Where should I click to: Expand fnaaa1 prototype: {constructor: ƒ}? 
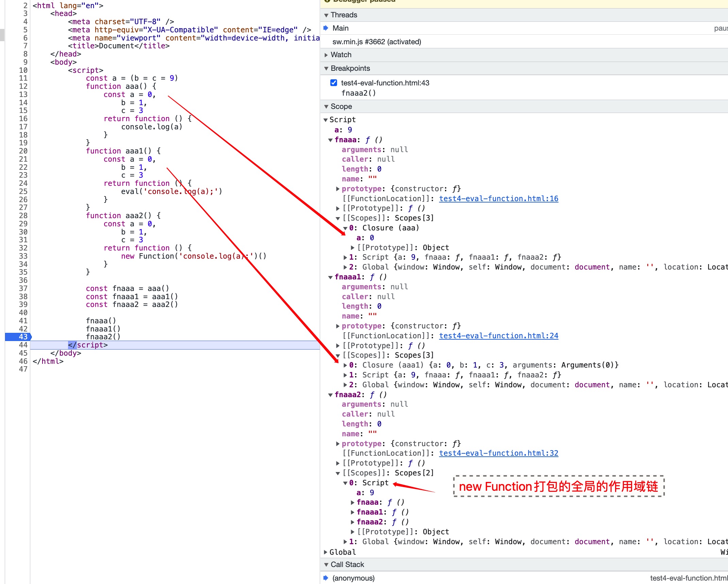pyautogui.click(x=338, y=326)
